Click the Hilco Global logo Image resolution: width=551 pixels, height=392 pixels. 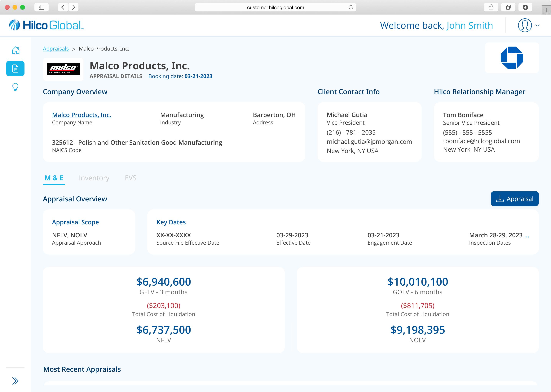46,25
